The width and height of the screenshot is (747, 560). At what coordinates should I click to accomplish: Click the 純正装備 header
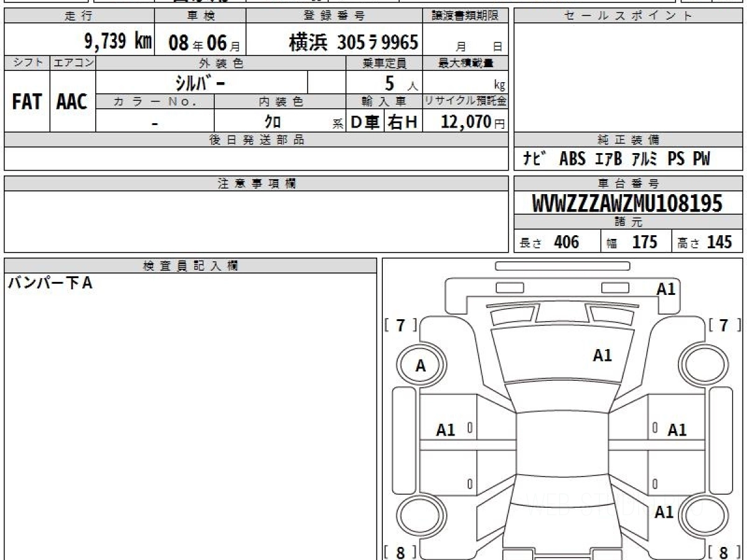coord(628,139)
